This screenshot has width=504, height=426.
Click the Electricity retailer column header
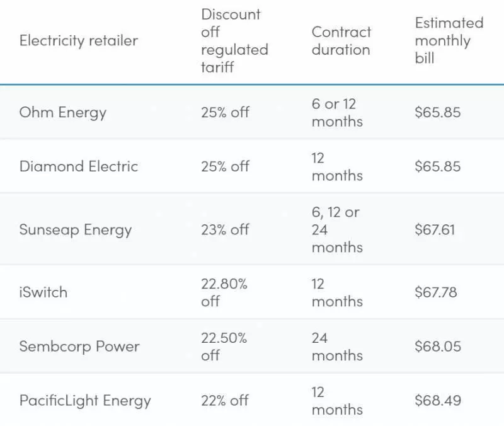(78, 41)
